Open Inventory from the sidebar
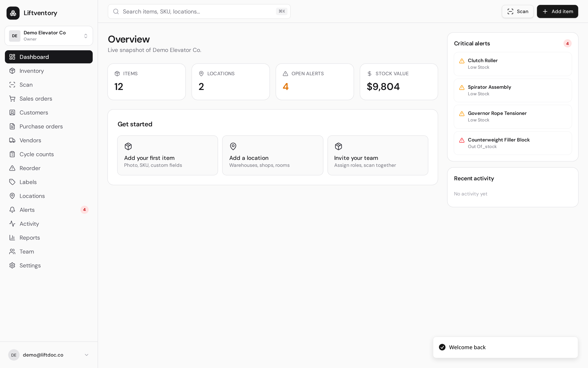This screenshot has height=368, width=588. click(49, 71)
